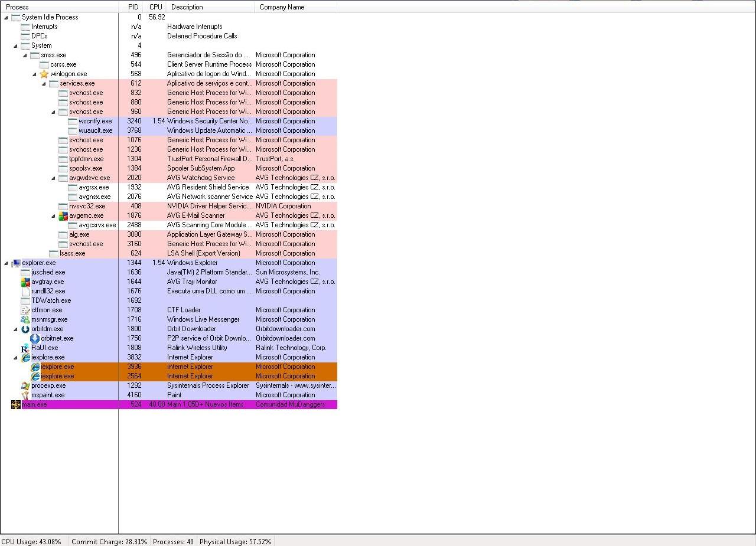Select the alg.exe process
The height and width of the screenshot is (546, 756).
pyautogui.click(x=168, y=234)
